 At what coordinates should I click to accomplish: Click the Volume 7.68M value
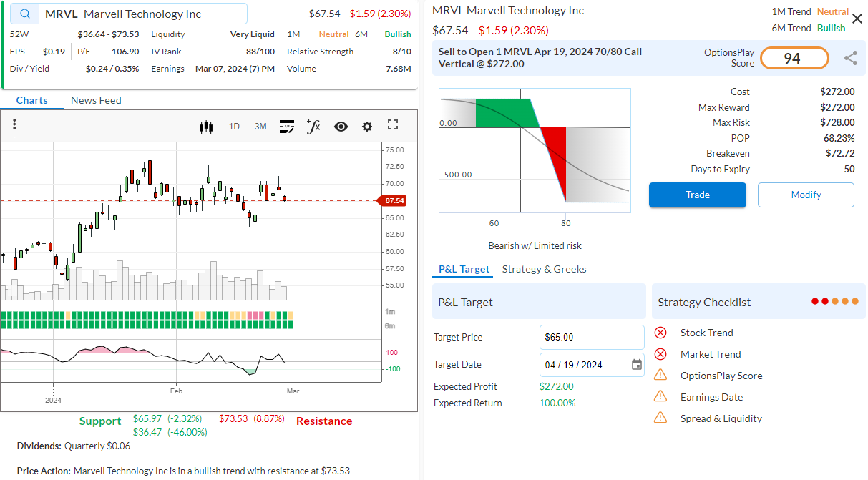(x=399, y=69)
